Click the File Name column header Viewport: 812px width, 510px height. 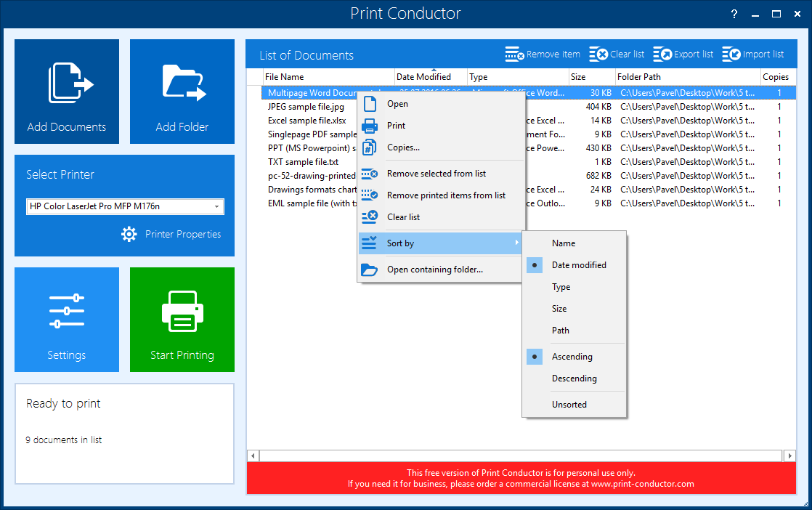point(328,76)
